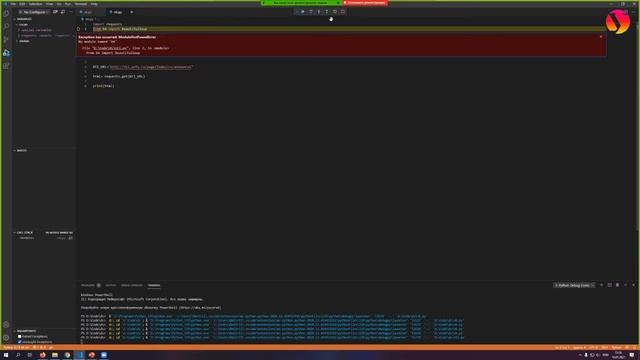Change indentation via Spaces status item
This screenshot has height=360, width=640.
coord(579,348)
